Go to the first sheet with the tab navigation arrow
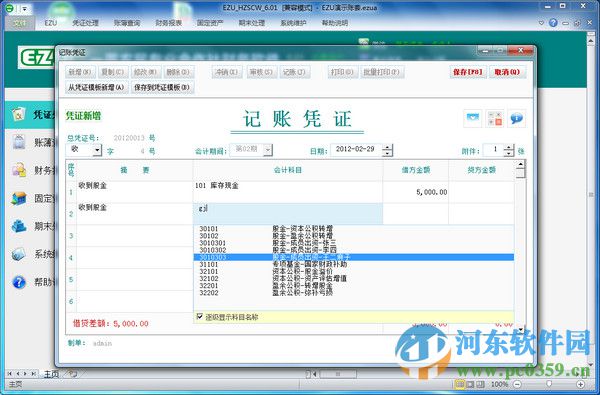Screen dimensions: 600x395 pos(10,373)
